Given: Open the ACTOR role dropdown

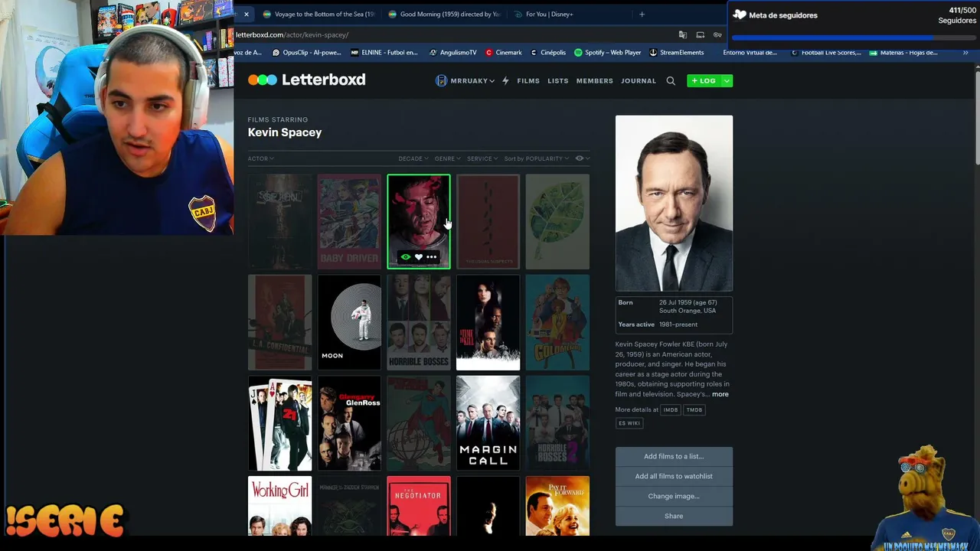Looking at the screenshot, I should click(260, 158).
